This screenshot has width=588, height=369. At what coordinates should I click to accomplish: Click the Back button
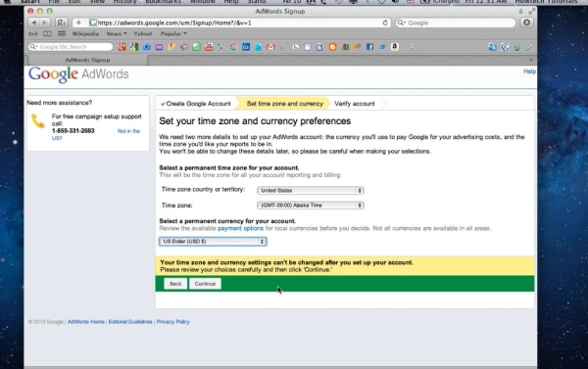175,284
